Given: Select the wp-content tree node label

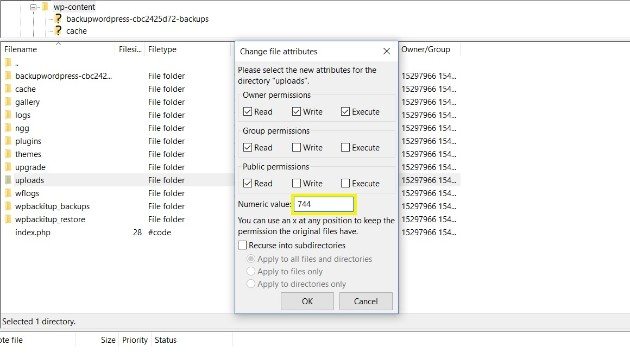Looking at the screenshot, I should click(74, 7).
